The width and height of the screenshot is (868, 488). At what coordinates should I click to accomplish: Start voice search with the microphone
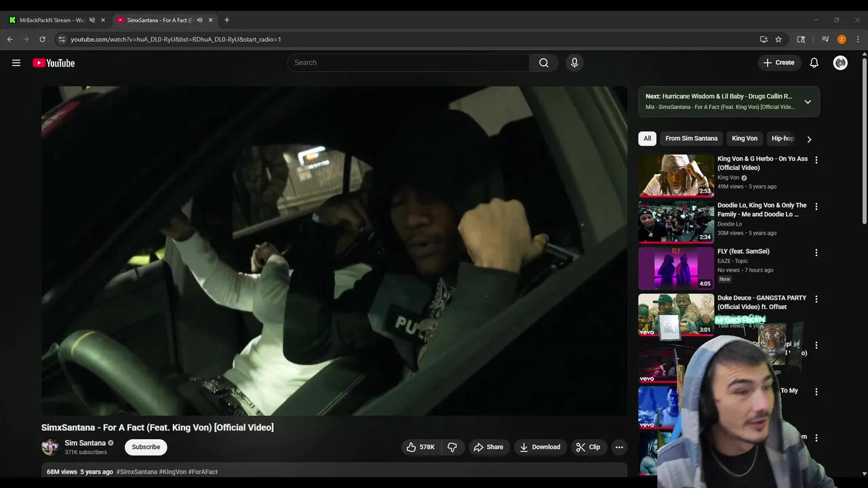(x=574, y=63)
